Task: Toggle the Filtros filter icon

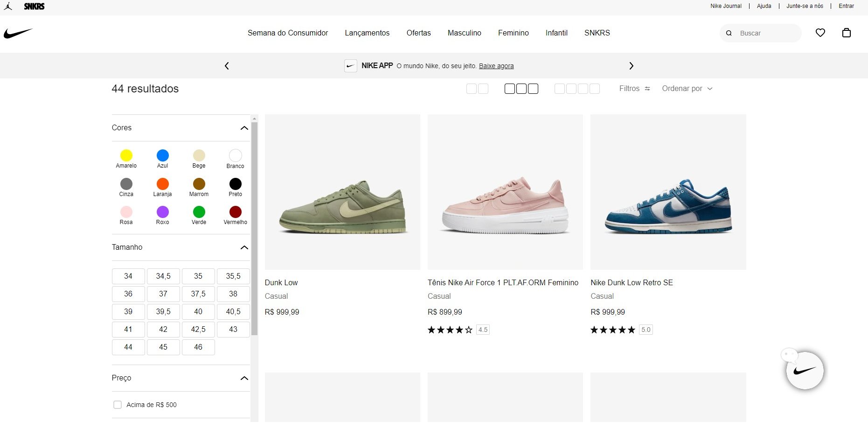Action: coord(647,89)
